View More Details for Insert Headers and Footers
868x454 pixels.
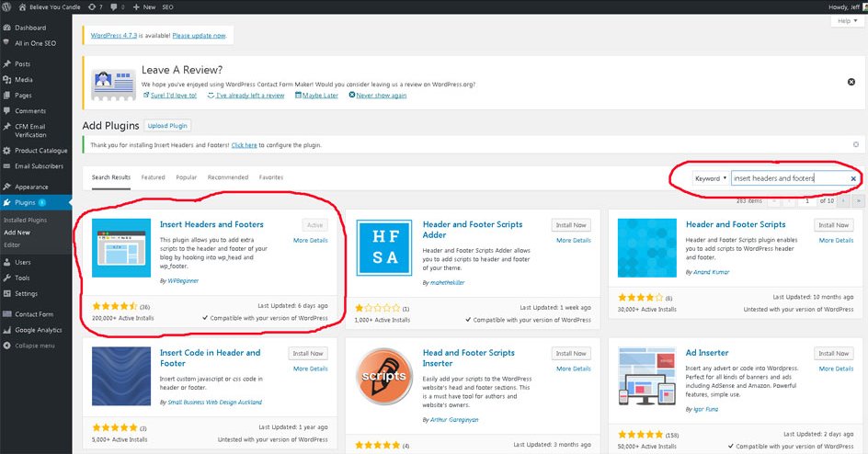(x=311, y=241)
